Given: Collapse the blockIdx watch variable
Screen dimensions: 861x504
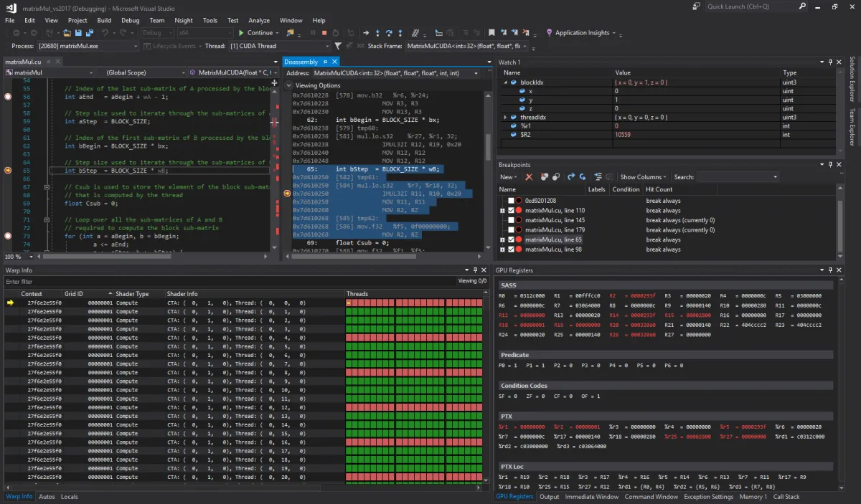Looking at the screenshot, I should click(x=505, y=82).
